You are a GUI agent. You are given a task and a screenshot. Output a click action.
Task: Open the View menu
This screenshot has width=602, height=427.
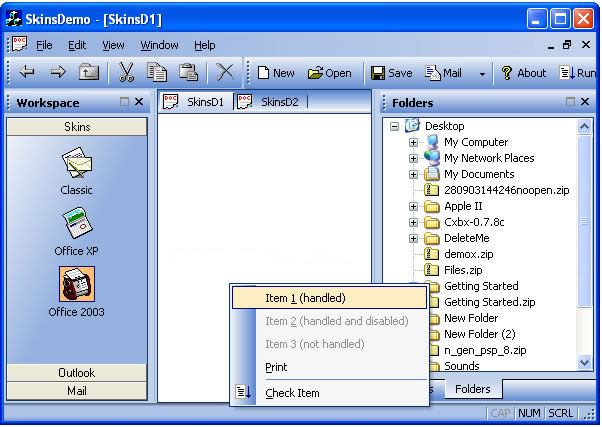(x=113, y=45)
